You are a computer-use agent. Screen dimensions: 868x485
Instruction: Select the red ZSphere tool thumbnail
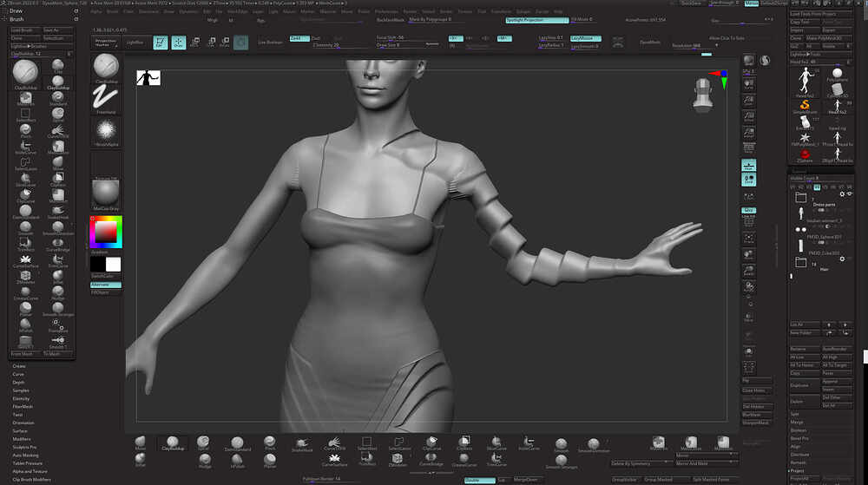pyautogui.click(x=805, y=155)
